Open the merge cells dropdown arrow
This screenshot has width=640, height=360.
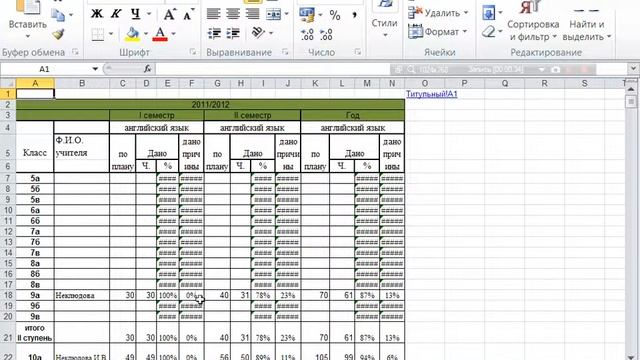[x=287, y=14]
